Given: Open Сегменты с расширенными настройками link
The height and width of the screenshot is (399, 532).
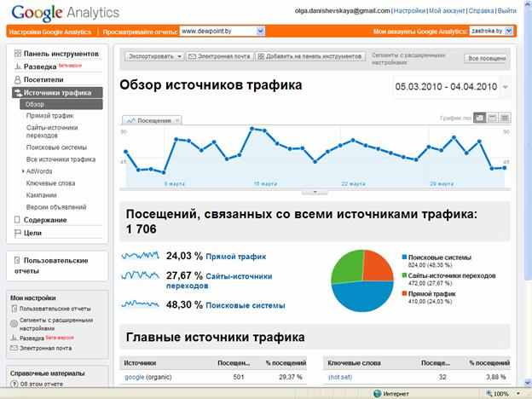Looking at the screenshot, I should 56,324.
